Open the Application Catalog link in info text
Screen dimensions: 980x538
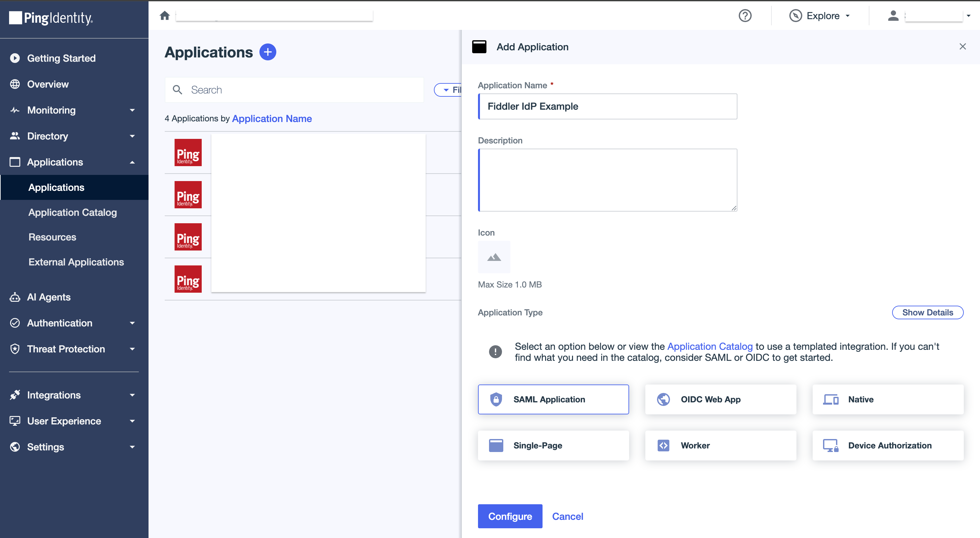(710, 347)
